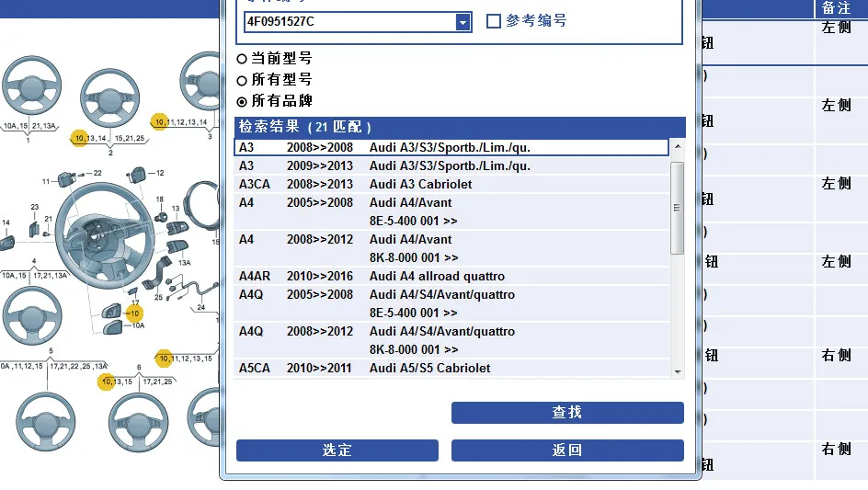
Task: Click part 22 callout in diagram
Action: click(97, 174)
